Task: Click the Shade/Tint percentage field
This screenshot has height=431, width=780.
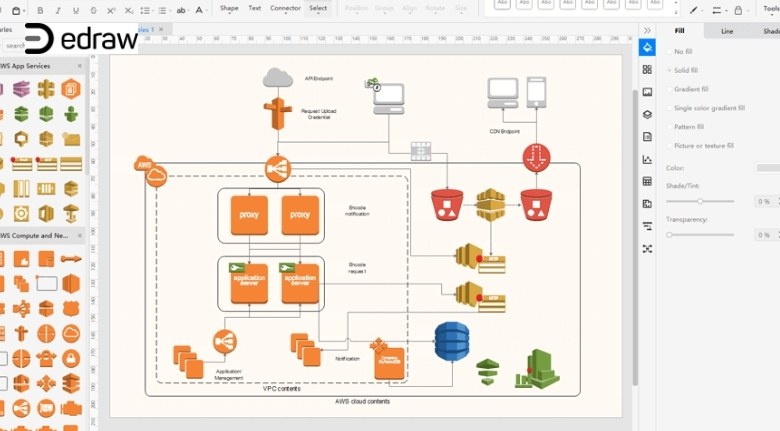Action: (765, 202)
